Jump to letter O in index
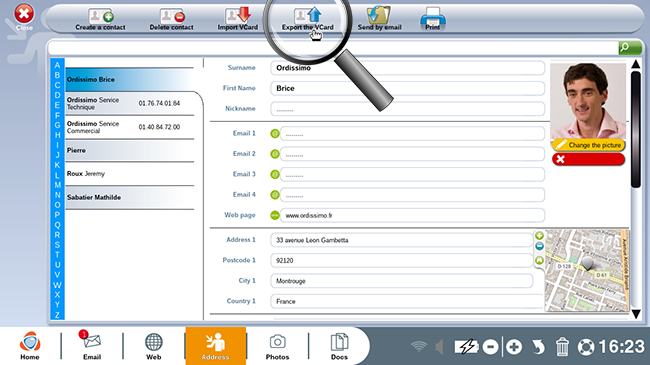Image resolution: width=650 pixels, height=365 pixels. (x=57, y=205)
